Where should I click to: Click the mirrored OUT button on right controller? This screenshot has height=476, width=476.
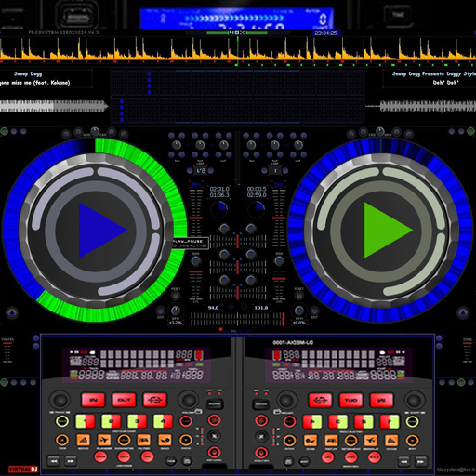[350, 400]
